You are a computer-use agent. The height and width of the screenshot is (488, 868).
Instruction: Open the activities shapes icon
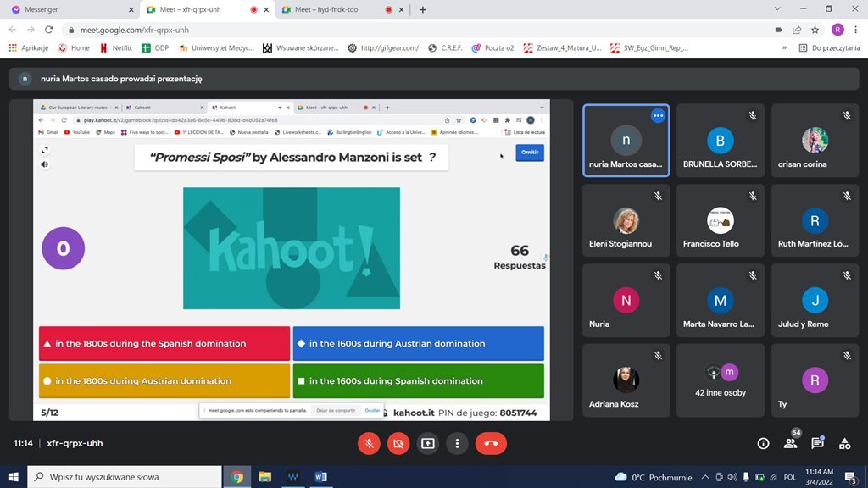[845, 443]
